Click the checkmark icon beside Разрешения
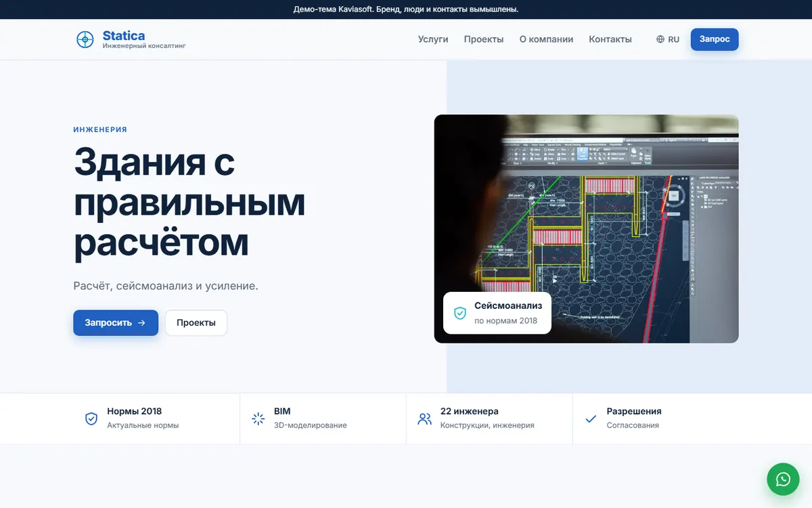 (x=591, y=419)
